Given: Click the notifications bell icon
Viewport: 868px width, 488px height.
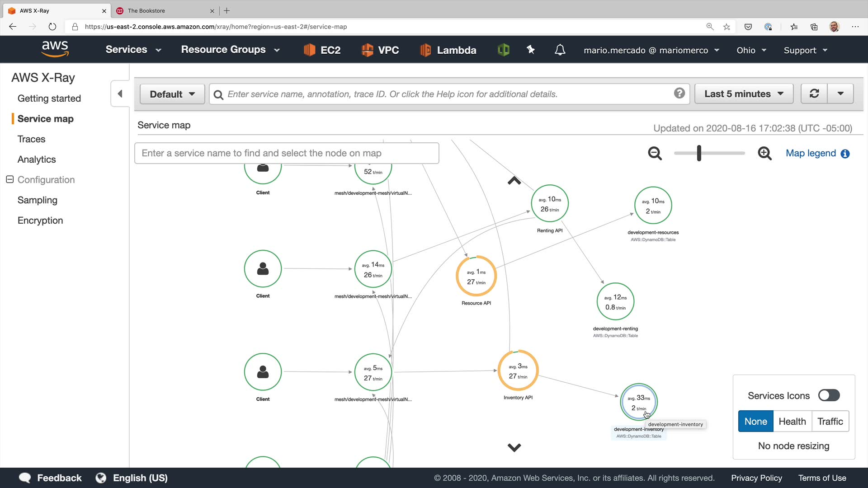Looking at the screenshot, I should point(560,50).
